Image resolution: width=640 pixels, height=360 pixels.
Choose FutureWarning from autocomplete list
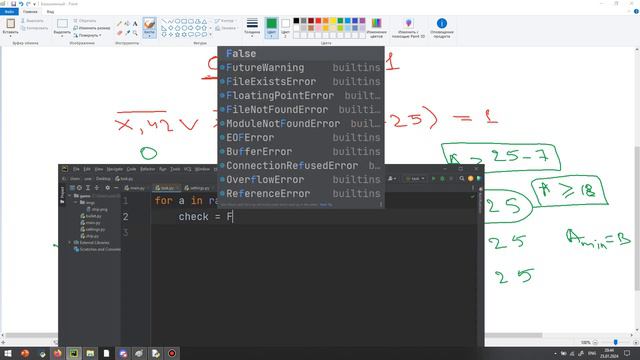pos(301,67)
